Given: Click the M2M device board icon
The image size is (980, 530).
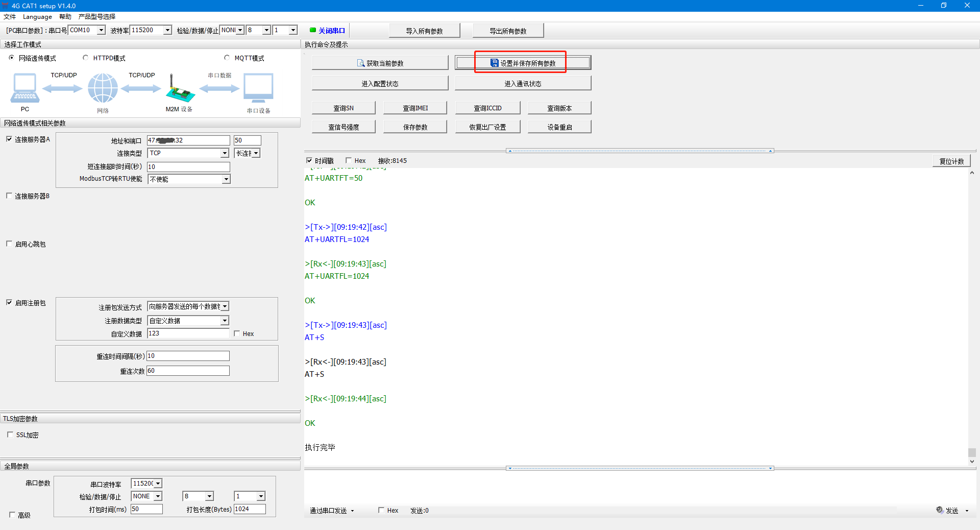Looking at the screenshot, I should [x=180, y=90].
